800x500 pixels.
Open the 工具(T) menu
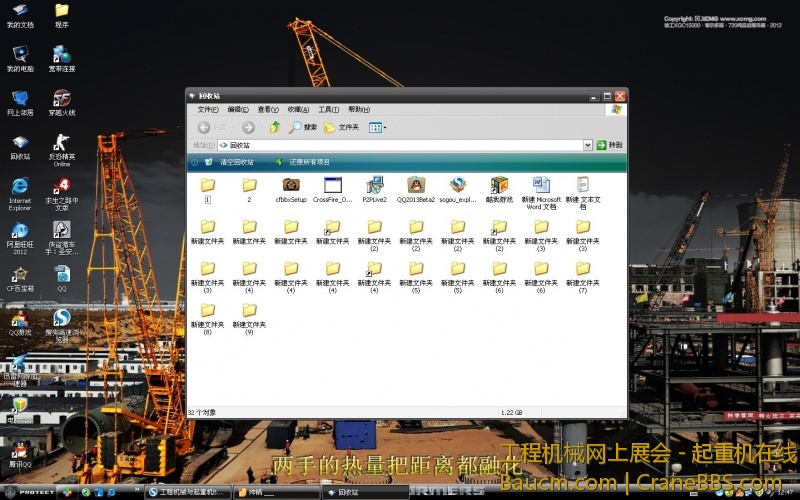pyautogui.click(x=328, y=109)
